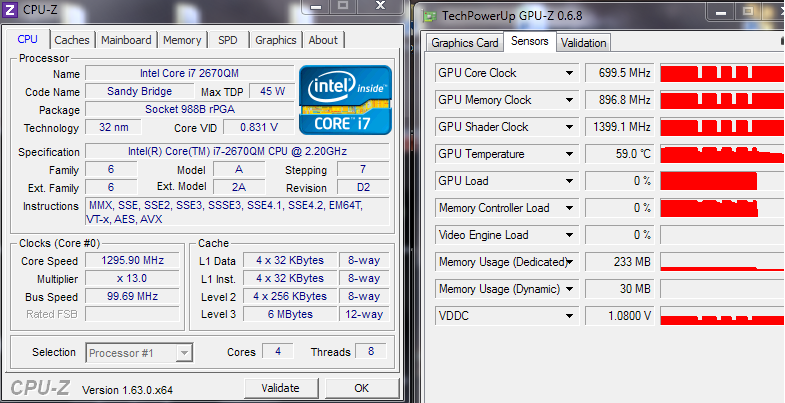This screenshot has height=403, width=785.
Task: Click the Validate button in CPU-Z
Action: pyautogui.click(x=280, y=388)
